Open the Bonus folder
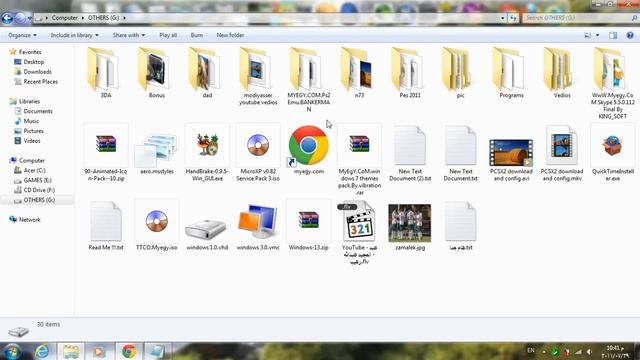Image resolution: width=640 pixels, height=360 pixels. tap(156, 73)
